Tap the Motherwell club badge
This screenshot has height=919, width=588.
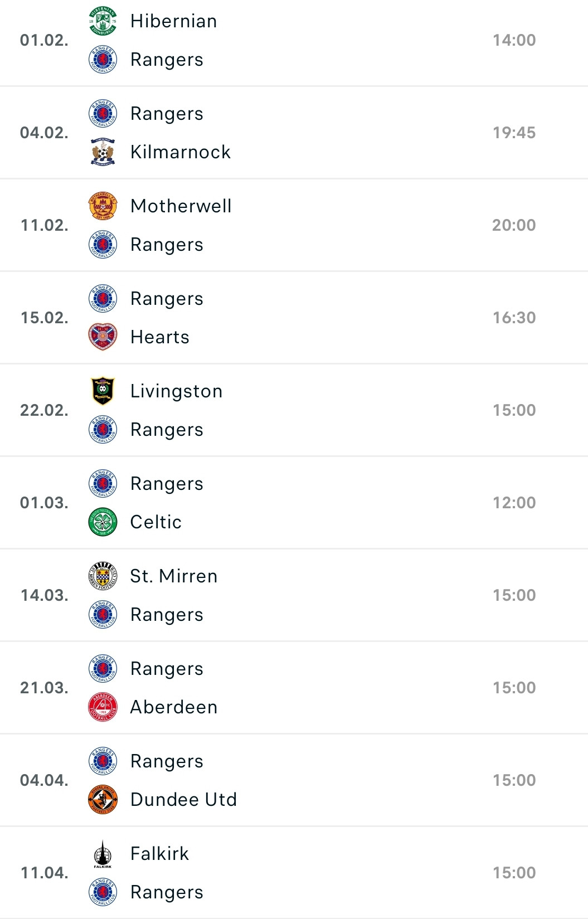tap(103, 206)
